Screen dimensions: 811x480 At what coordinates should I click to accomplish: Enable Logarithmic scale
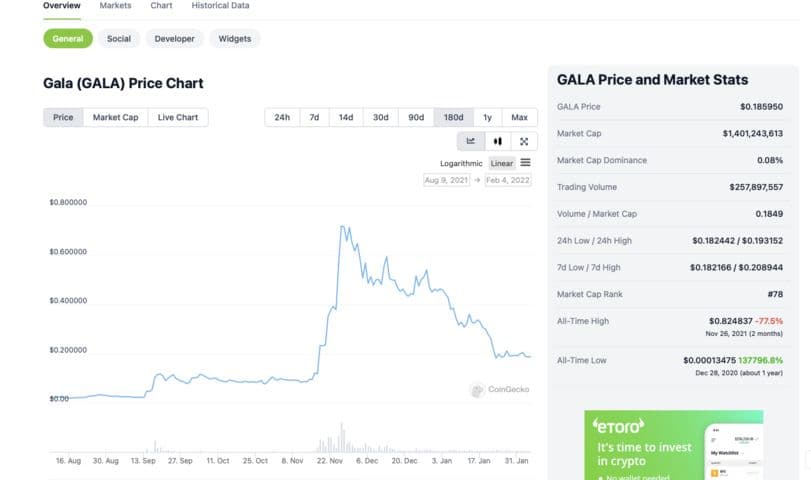(461, 163)
